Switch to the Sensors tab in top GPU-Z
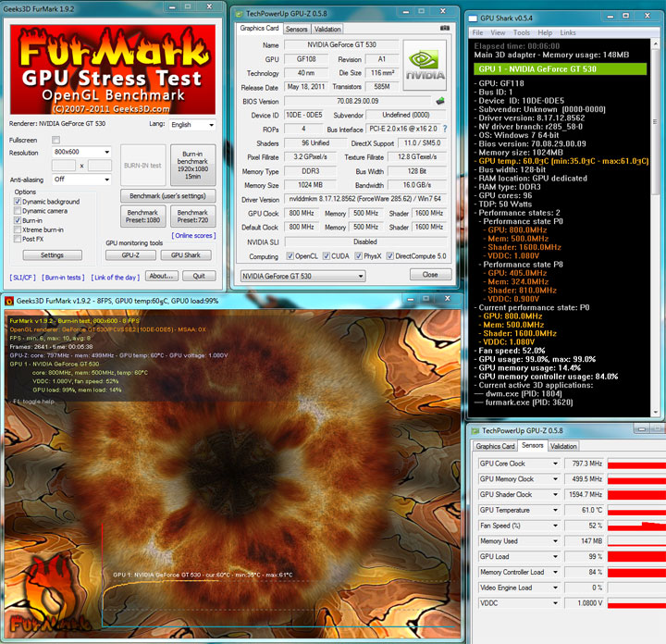The height and width of the screenshot is (644, 666). [x=297, y=29]
